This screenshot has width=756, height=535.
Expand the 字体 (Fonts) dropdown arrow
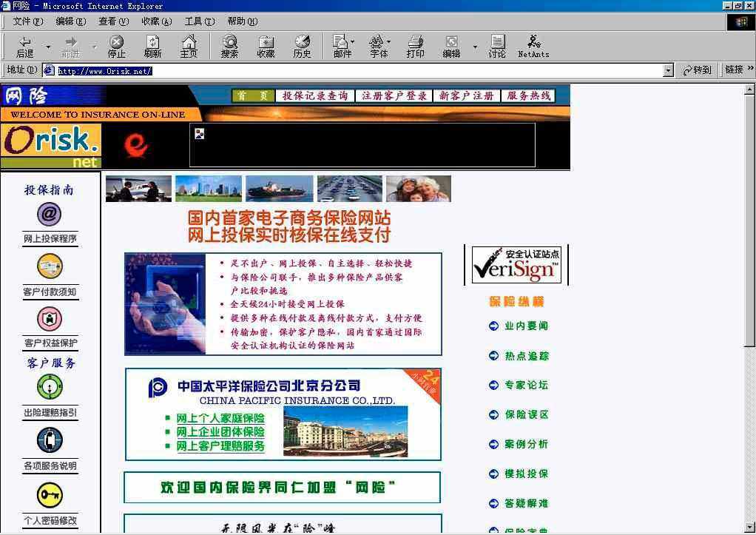tap(388, 41)
